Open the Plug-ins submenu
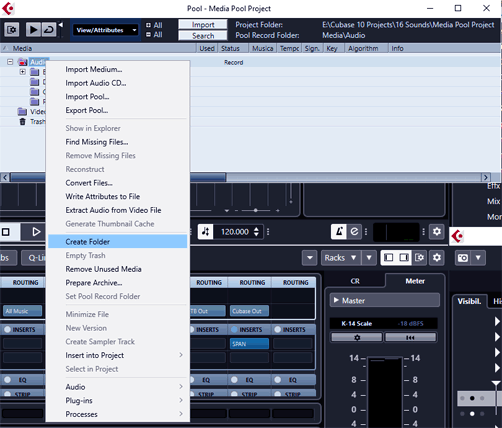 118,401
